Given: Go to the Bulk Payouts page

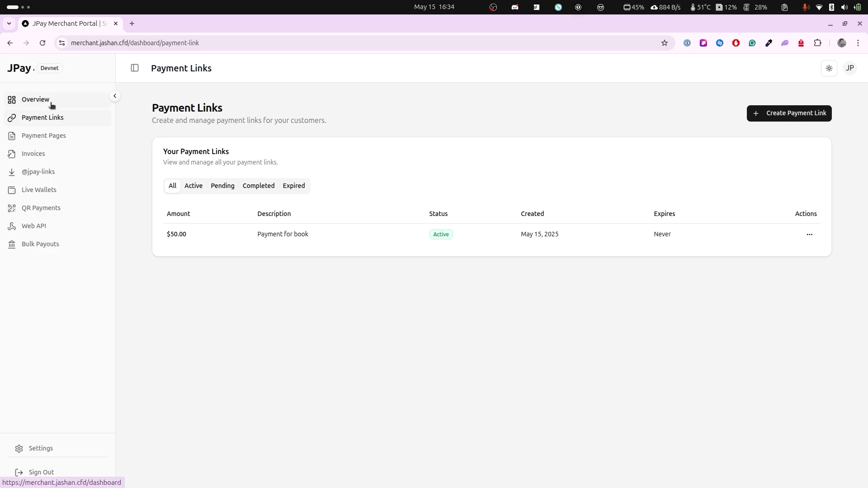Looking at the screenshot, I should tap(40, 244).
